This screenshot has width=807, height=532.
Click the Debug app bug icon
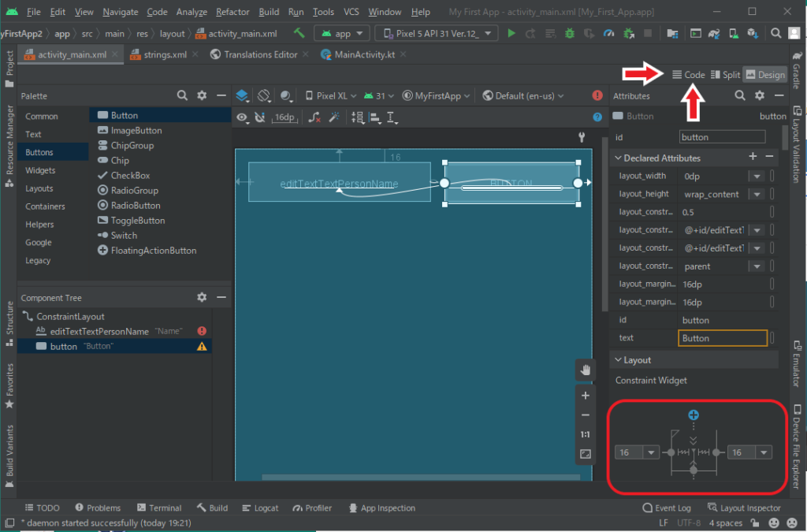(x=570, y=33)
